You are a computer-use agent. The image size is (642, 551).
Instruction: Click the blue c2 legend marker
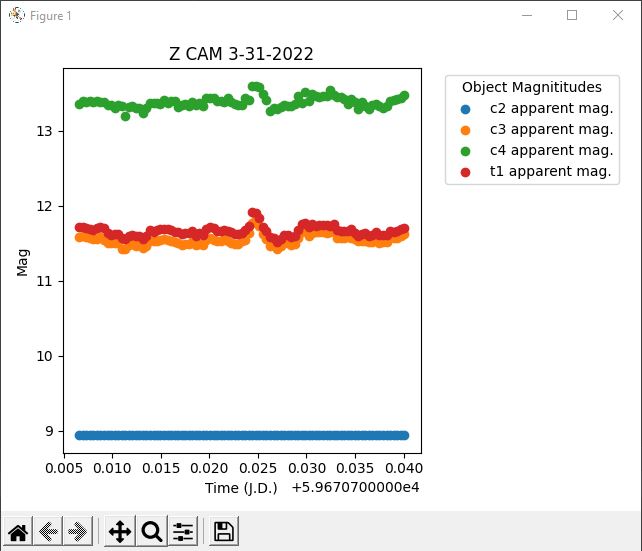[x=465, y=109]
